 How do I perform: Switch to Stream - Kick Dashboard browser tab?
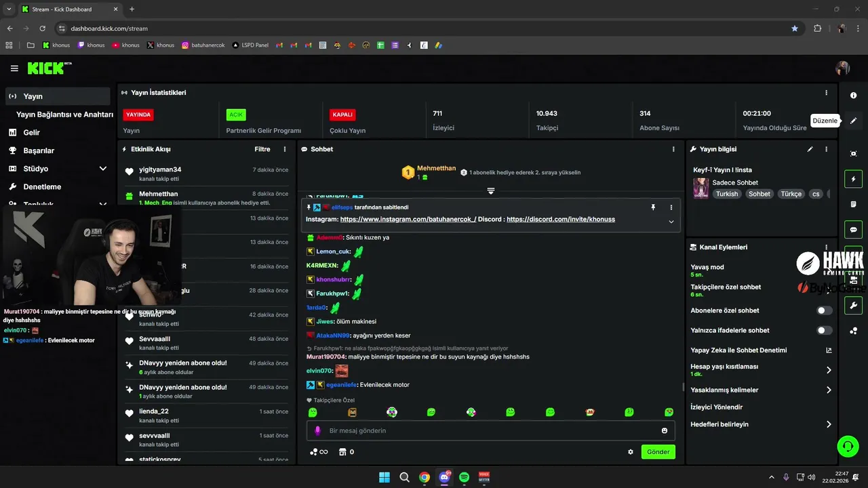pos(70,9)
